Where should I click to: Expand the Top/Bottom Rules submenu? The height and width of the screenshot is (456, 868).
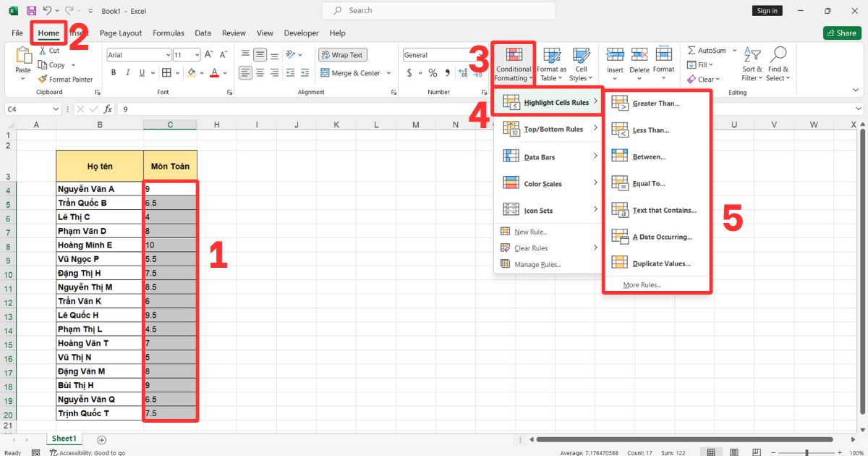(x=553, y=130)
